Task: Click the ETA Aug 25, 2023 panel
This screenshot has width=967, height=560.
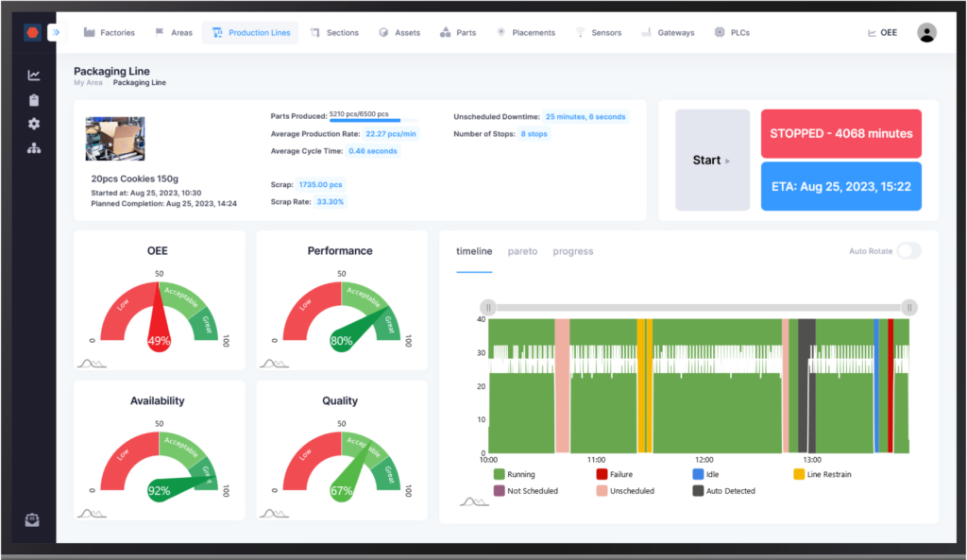Action: 841,186
